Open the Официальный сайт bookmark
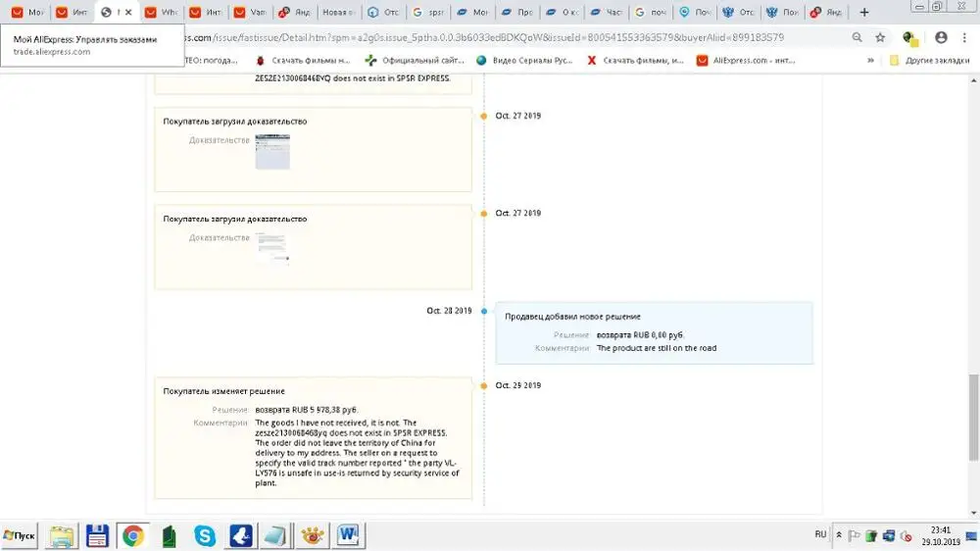980x551 pixels. pos(415,61)
